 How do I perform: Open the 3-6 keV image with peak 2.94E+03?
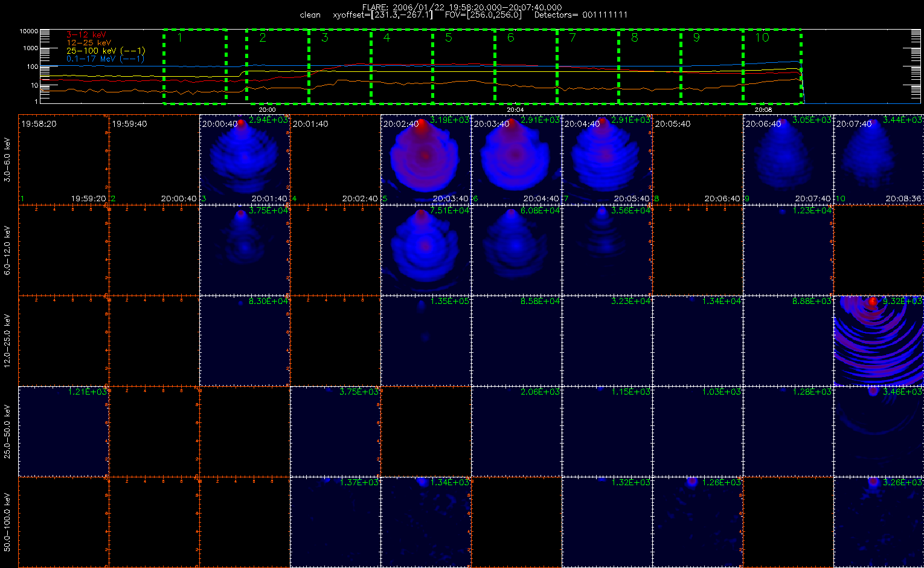pyautogui.click(x=245, y=160)
